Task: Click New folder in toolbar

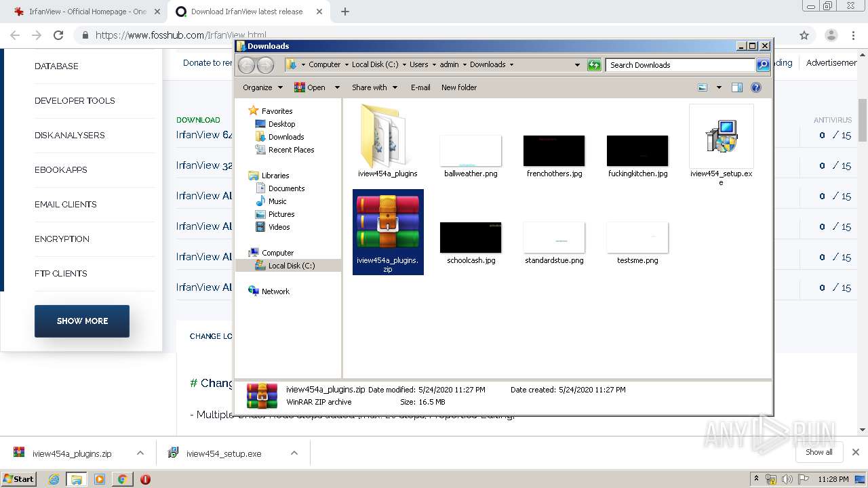Action: 459,87
